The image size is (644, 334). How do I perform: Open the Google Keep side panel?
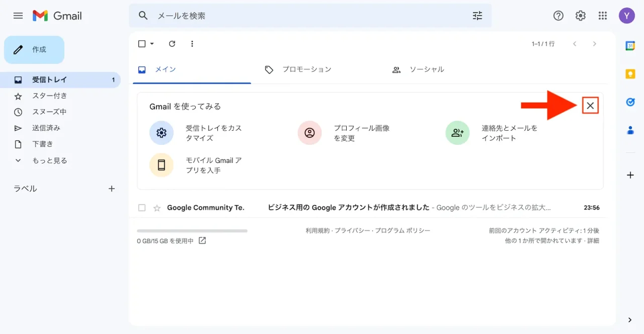(x=630, y=73)
